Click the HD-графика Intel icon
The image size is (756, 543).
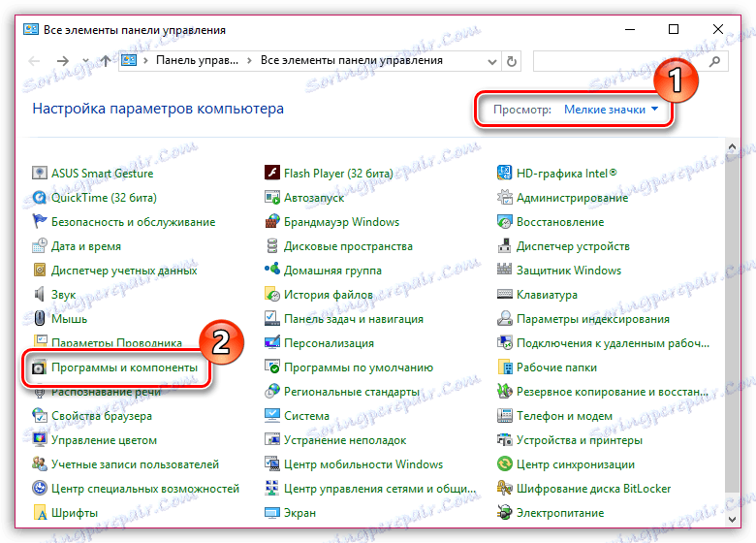[504, 173]
